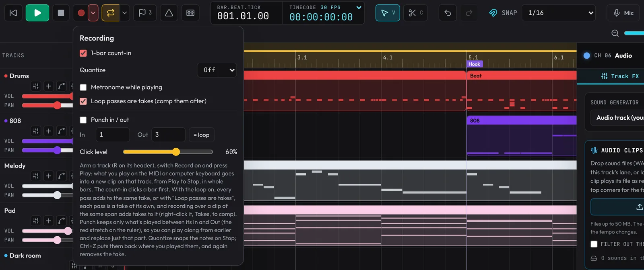Toggle the Snap button
The width and height of the screenshot is (644, 270).
pos(503,13)
